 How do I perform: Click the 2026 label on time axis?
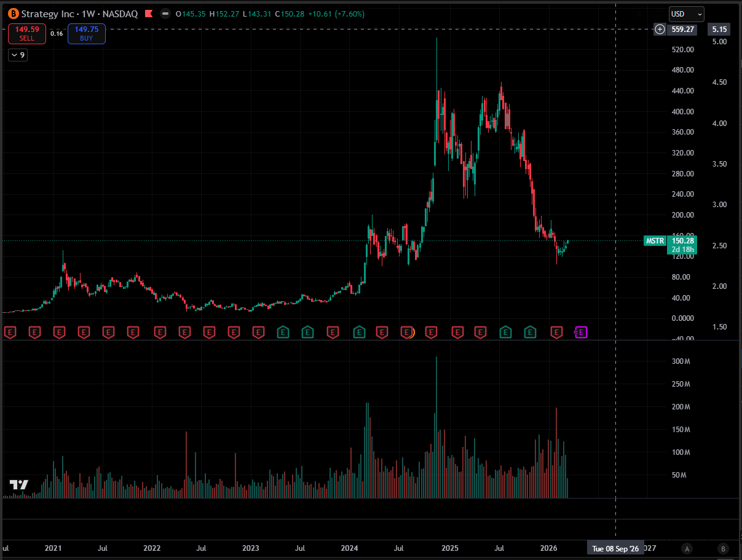click(548, 548)
